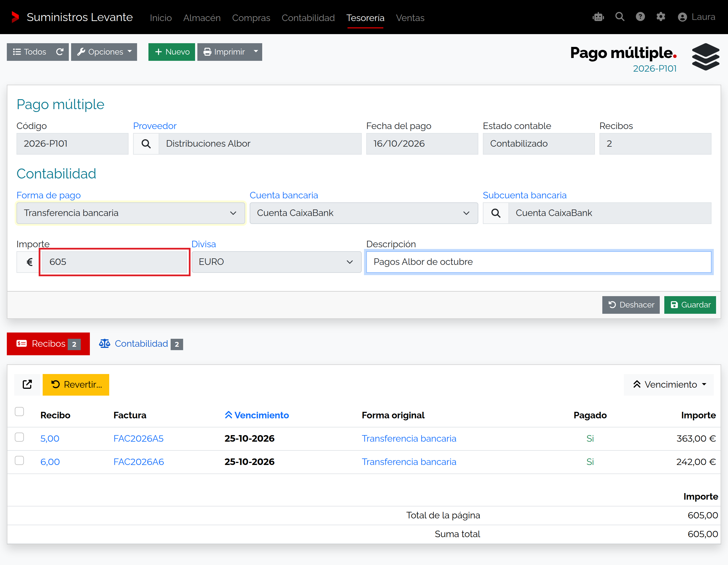728x565 pixels.
Task: Click the Imprimir button
Action: click(x=224, y=52)
